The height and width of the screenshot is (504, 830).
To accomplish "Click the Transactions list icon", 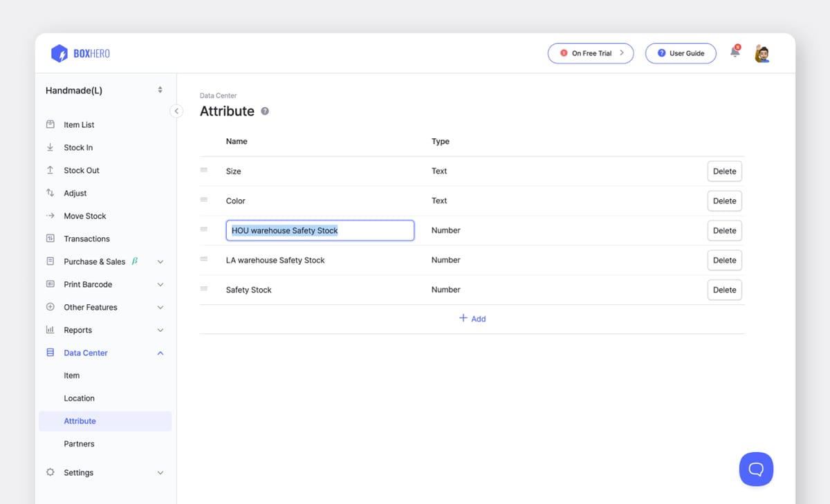I will click(x=50, y=239).
